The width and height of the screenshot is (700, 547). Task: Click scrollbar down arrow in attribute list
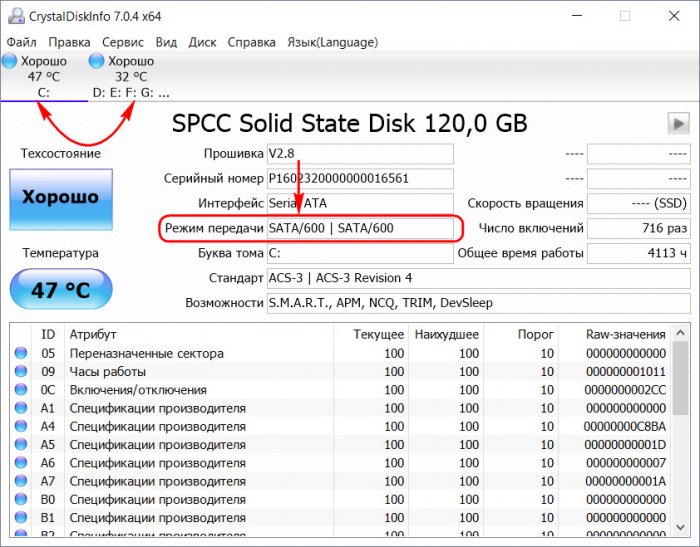[680, 527]
